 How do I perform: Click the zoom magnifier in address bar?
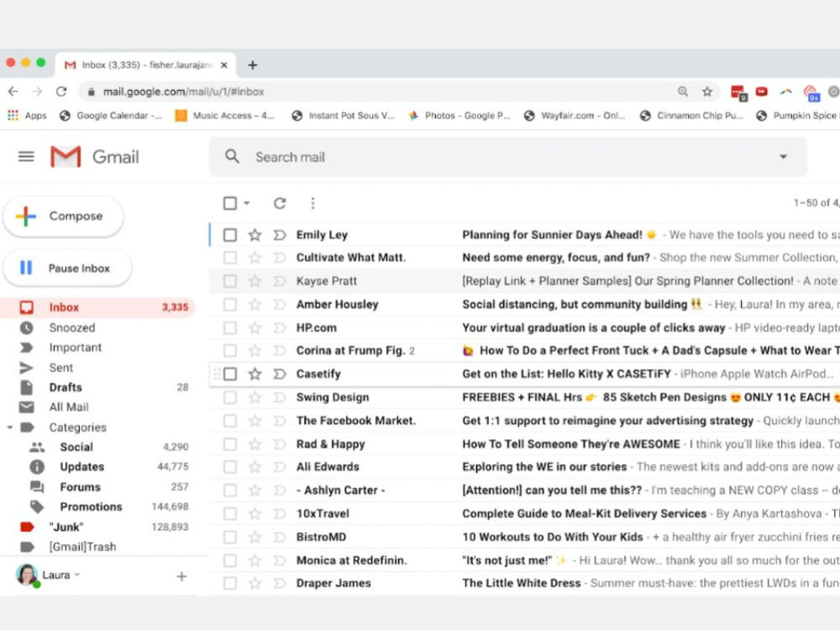[x=682, y=92]
